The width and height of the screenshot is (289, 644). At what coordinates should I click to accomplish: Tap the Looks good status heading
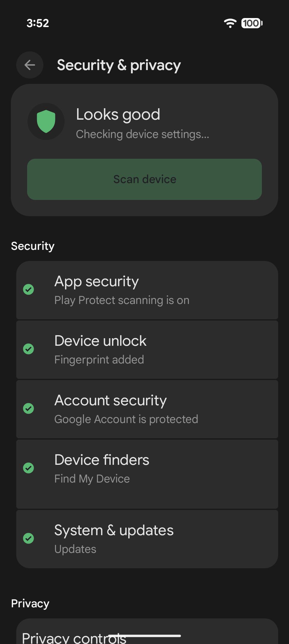pos(118,115)
